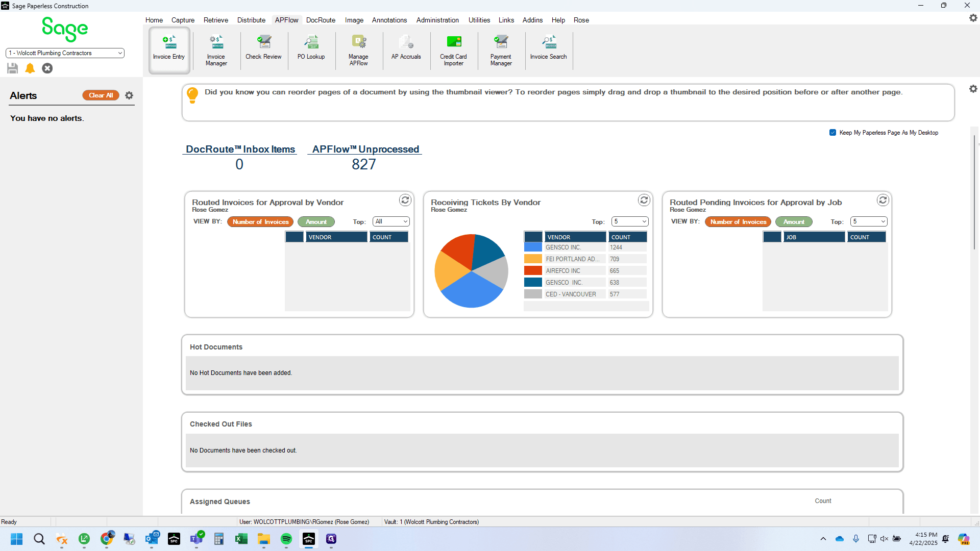Open the Home menu

pyautogui.click(x=154, y=20)
